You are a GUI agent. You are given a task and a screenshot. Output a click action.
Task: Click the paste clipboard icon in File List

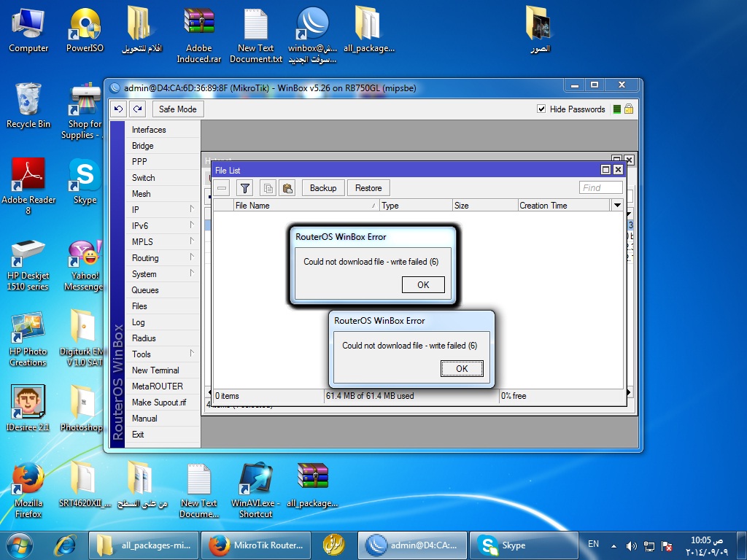pyautogui.click(x=287, y=188)
